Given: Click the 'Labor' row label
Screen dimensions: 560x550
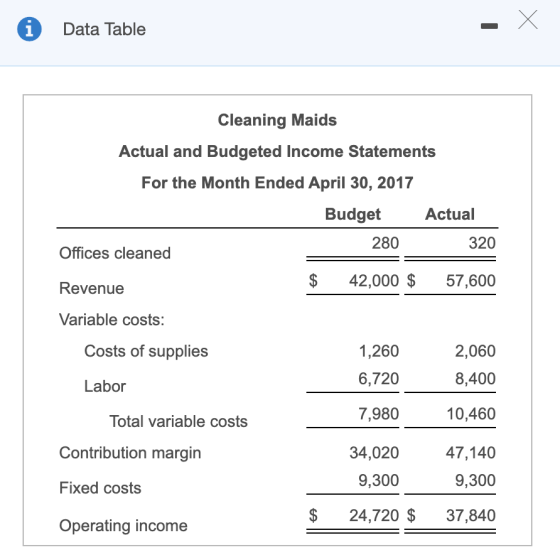Looking at the screenshot, I should click(105, 386).
